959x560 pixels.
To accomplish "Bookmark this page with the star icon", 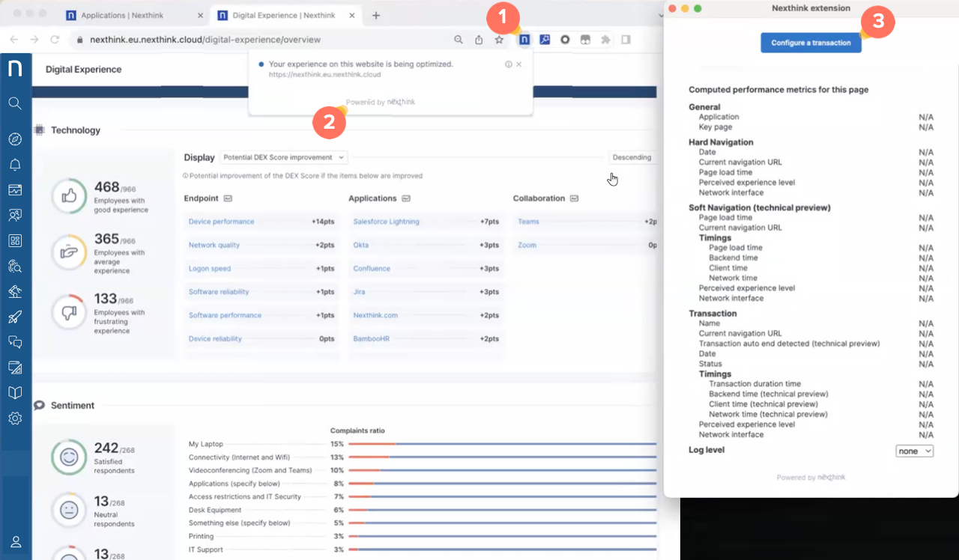I will point(499,40).
